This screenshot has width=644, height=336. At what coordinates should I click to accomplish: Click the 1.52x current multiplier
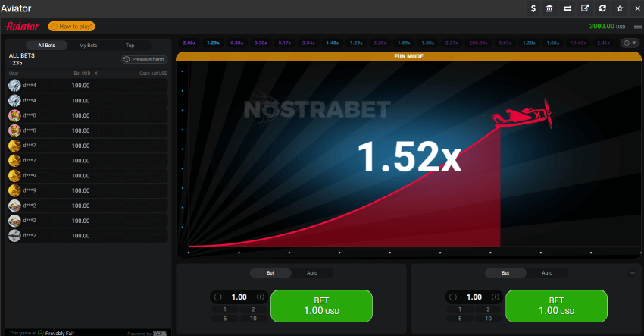pyautogui.click(x=409, y=156)
